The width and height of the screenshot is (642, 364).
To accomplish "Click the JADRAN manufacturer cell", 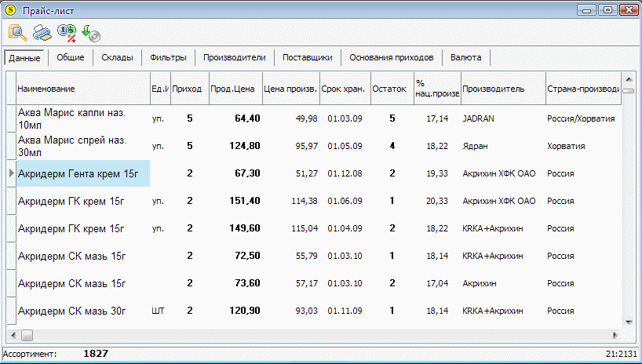I will click(478, 118).
